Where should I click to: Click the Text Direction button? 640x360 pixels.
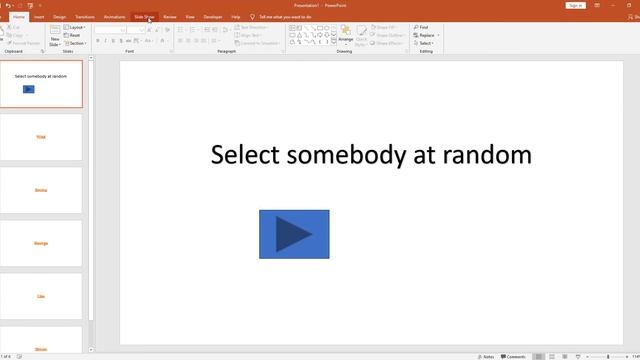pyautogui.click(x=251, y=27)
